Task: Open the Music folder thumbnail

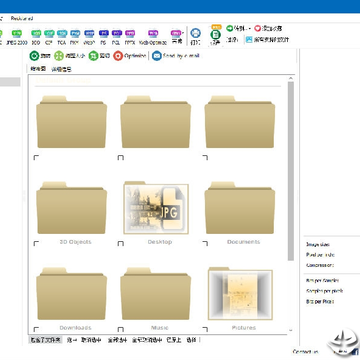Action: tap(156, 294)
